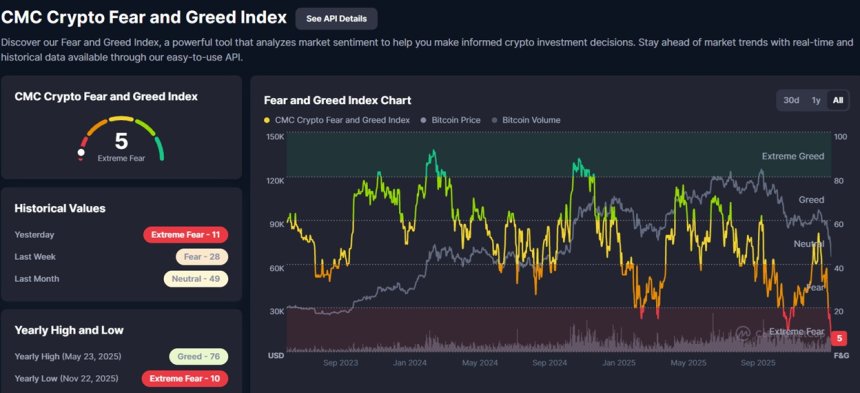This screenshot has height=393, width=860.
Task: Click the gauge value 5 Extreme Fear
Action: tap(121, 146)
